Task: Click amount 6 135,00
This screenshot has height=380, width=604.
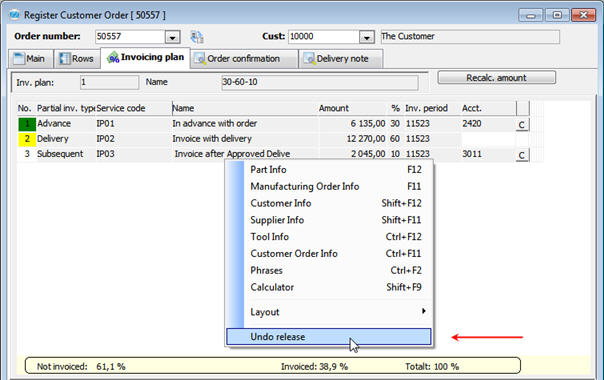Action: pyautogui.click(x=367, y=124)
